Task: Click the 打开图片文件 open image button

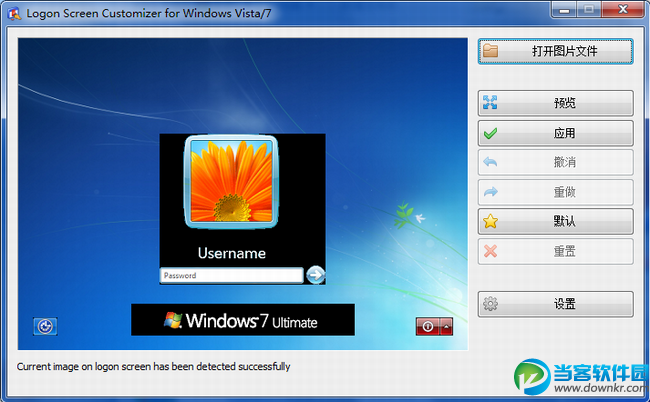Action: pyautogui.click(x=555, y=51)
